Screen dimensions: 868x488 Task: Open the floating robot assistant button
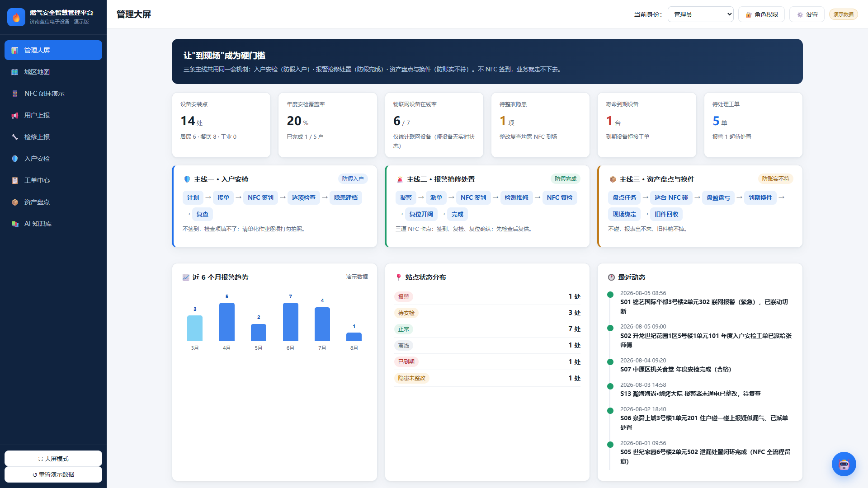pyautogui.click(x=844, y=464)
